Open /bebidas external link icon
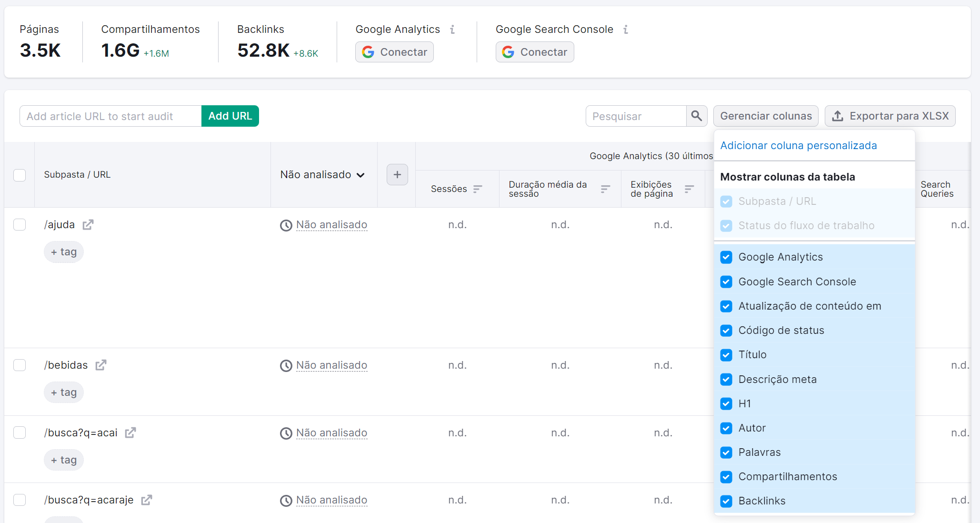Viewport: 980px width, 523px height. click(101, 365)
